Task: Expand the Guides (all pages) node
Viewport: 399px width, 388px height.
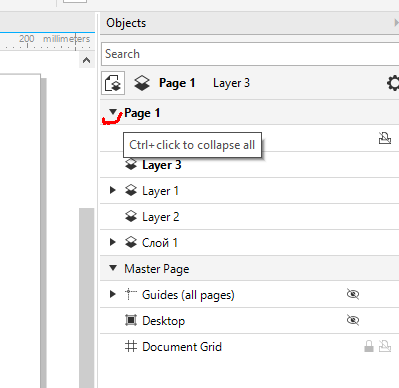Action: point(113,294)
